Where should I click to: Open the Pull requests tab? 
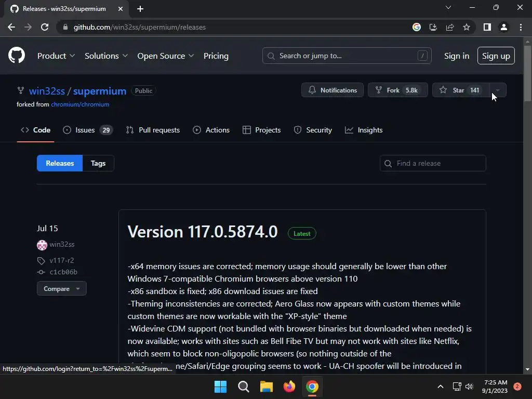153,130
